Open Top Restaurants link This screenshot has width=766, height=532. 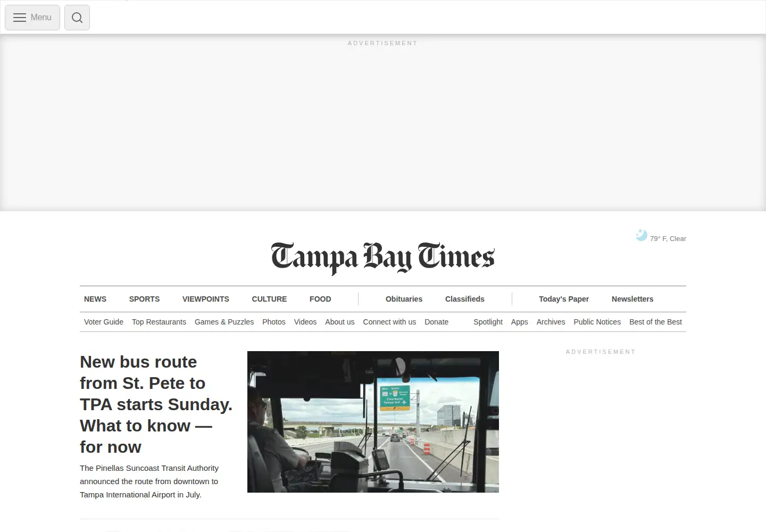click(159, 322)
